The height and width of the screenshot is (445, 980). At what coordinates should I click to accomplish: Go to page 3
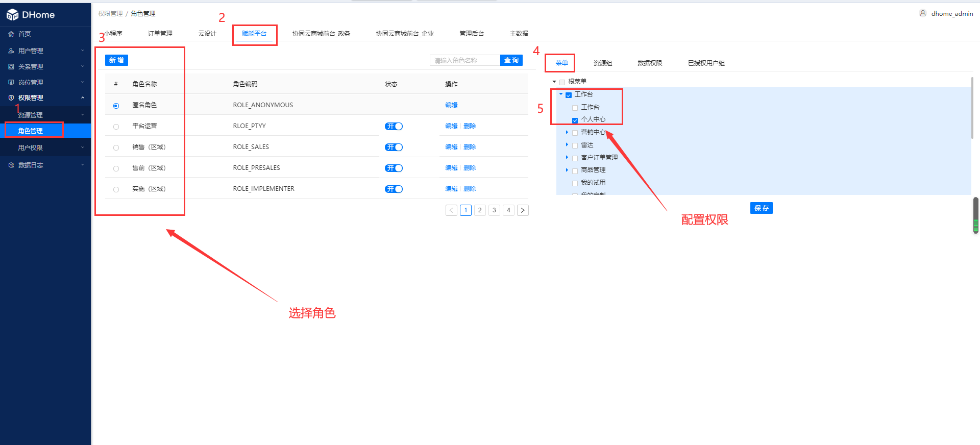494,210
